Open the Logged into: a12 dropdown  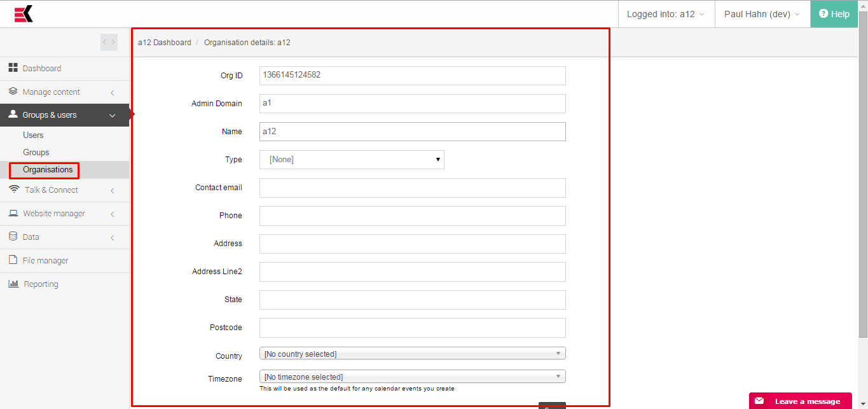point(666,14)
